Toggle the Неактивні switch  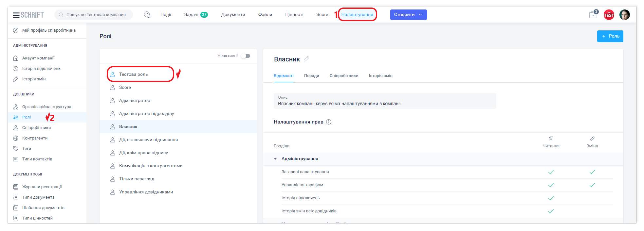[x=246, y=56]
